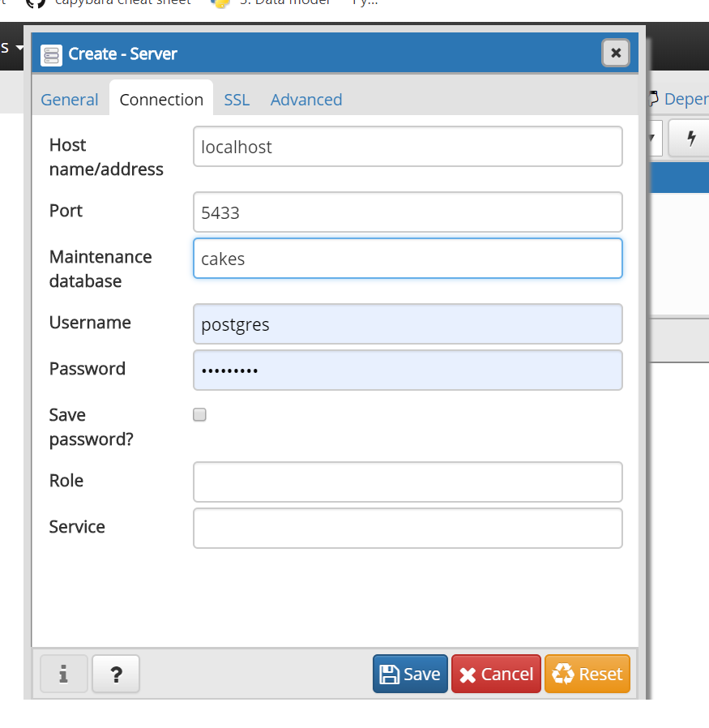The image size is (709, 728).
Task: Click the server icon in dialog title
Action: click(52, 54)
